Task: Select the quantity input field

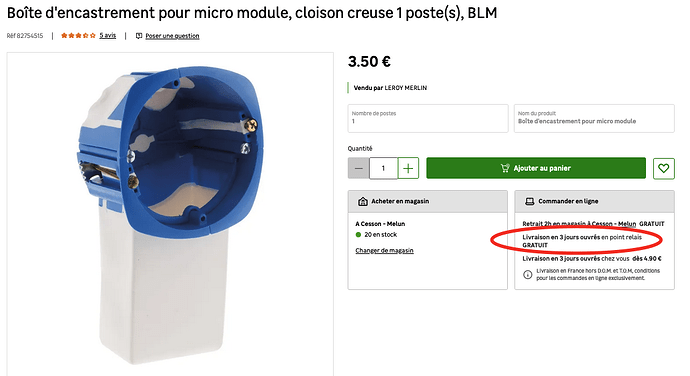Action: [x=383, y=168]
